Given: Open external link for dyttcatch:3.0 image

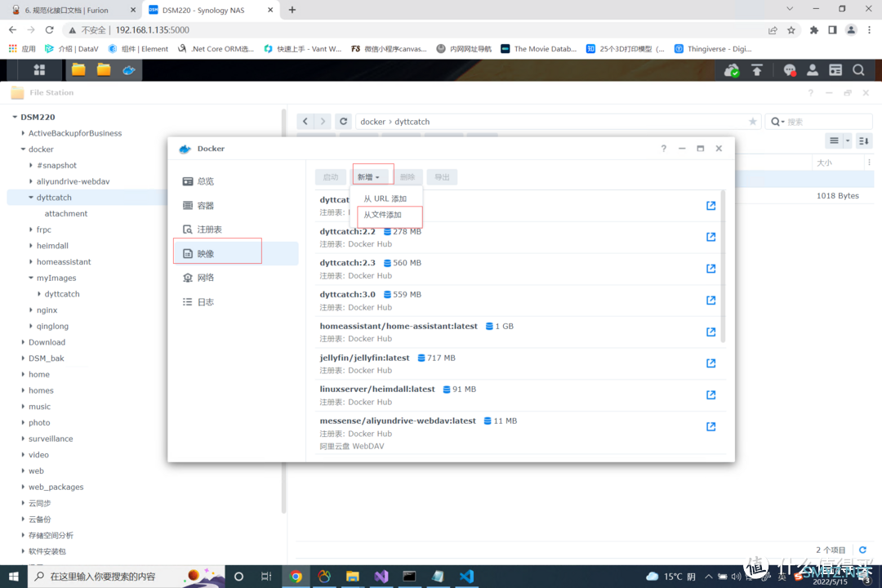Looking at the screenshot, I should pos(711,300).
